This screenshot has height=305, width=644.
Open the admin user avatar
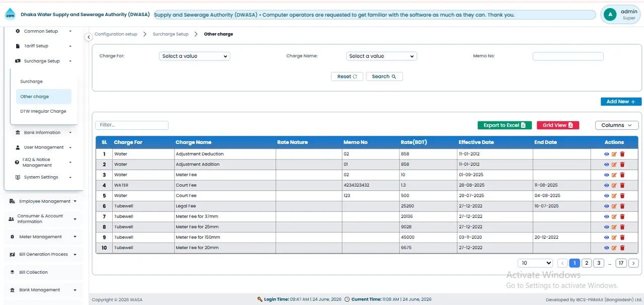coord(610,15)
